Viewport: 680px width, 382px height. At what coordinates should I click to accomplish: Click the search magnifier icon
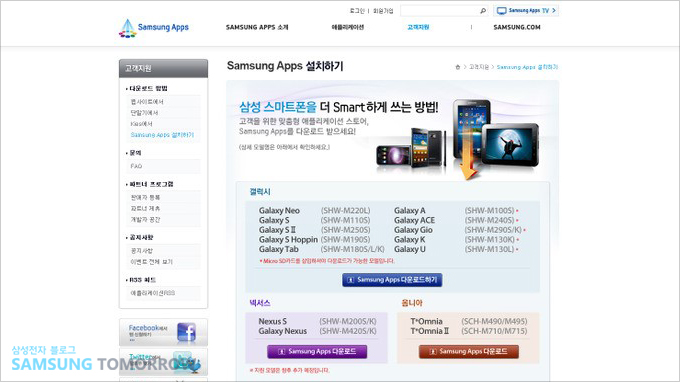pyautogui.click(x=483, y=11)
